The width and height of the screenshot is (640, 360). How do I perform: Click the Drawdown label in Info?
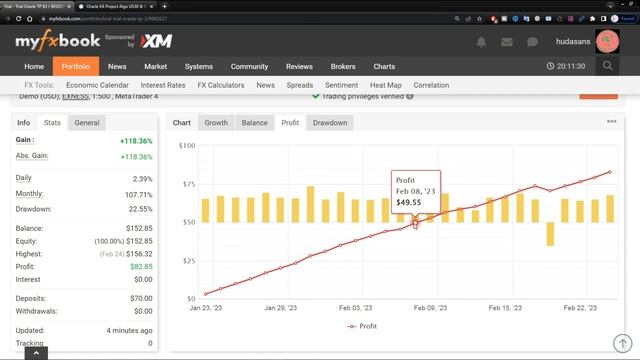pyautogui.click(x=33, y=209)
